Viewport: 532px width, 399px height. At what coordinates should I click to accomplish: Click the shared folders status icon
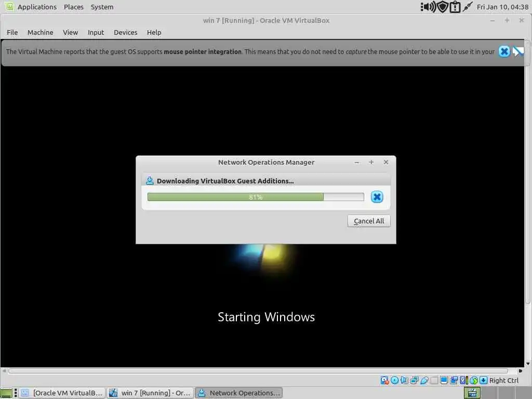pos(434,380)
